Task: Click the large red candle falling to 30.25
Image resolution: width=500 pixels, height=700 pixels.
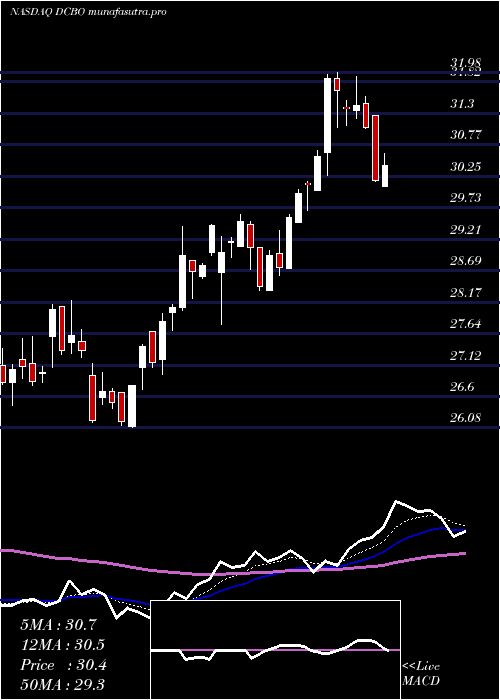Action: (x=375, y=148)
